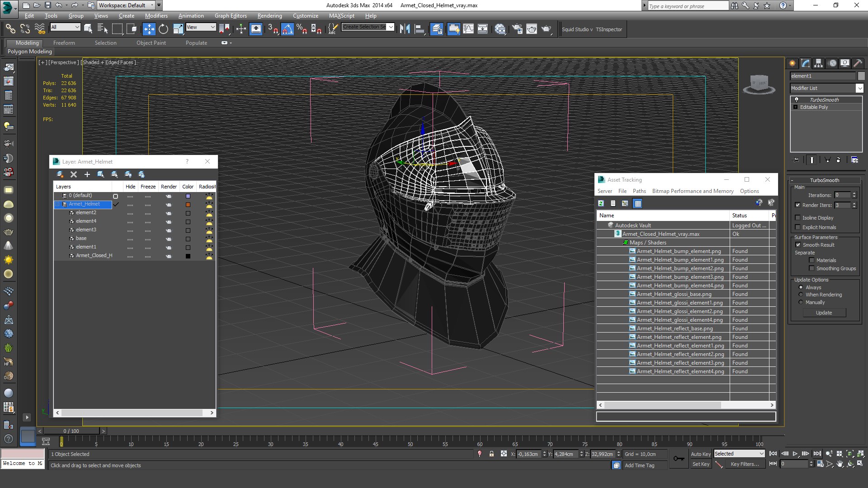Select the When Rendering radio button
Viewport: 868px width, 488px height.
(x=801, y=295)
